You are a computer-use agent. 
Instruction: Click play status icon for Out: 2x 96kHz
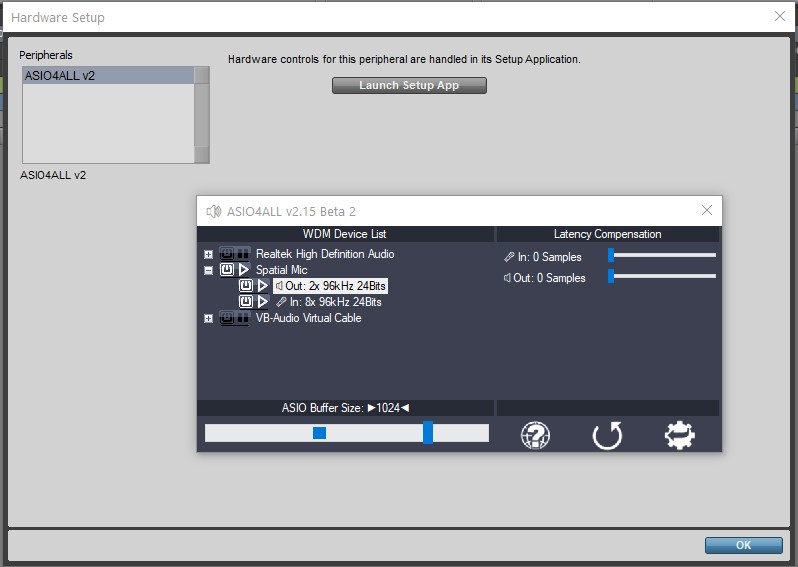263,286
